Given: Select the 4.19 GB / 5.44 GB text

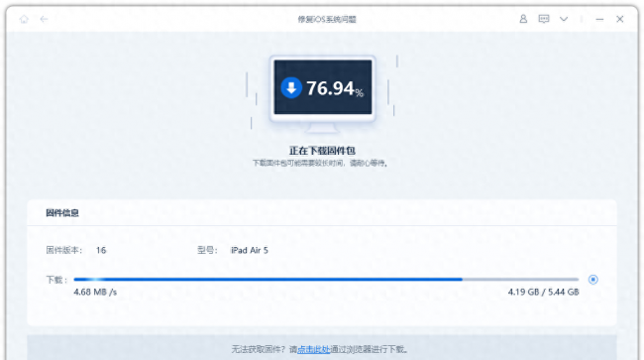Looking at the screenshot, I should click(543, 293).
